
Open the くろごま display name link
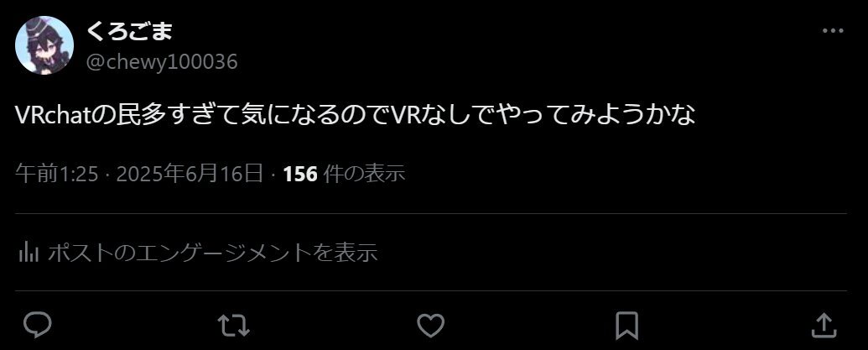[x=129, y=30]
